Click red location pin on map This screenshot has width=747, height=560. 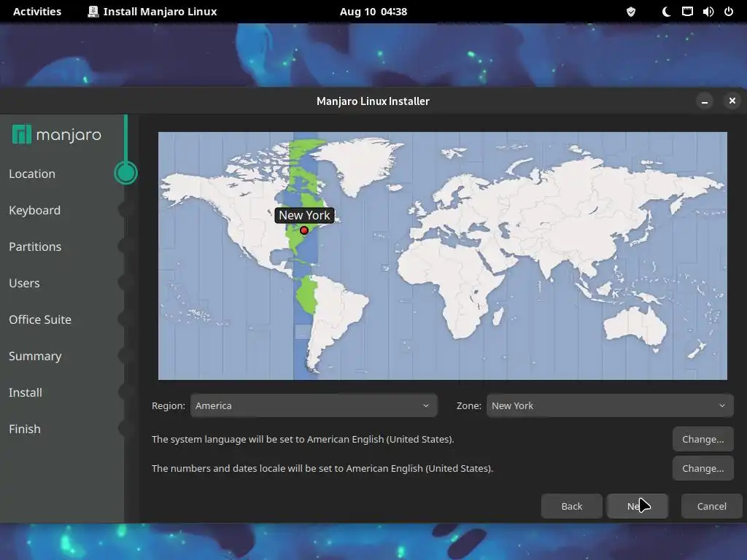click(x=304, y=230)
